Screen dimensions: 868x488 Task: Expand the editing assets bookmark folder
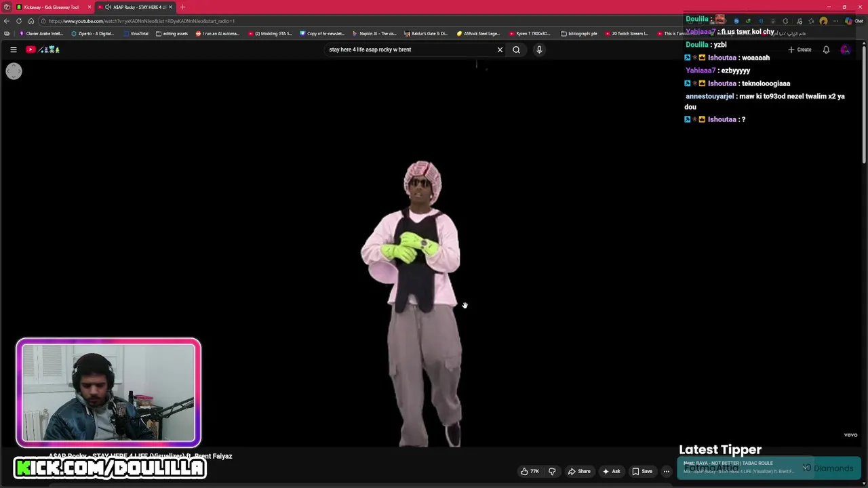(172, 33)
